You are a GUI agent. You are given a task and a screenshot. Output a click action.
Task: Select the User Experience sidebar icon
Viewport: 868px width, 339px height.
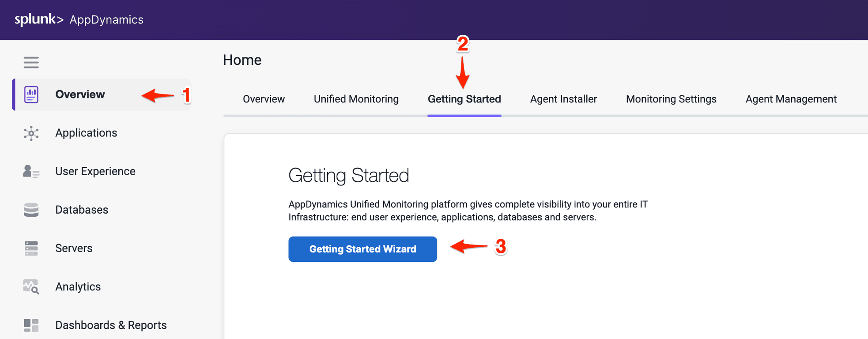click(x=30, y=171)
